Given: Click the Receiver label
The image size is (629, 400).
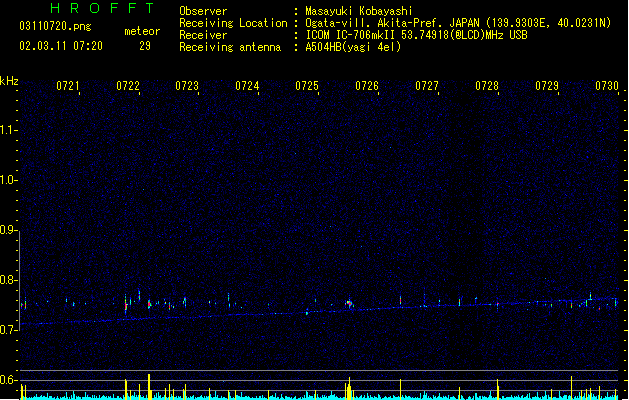Looking at the screenshot, I should click(203, 35).
